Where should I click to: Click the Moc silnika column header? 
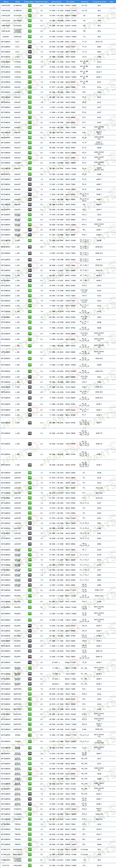click(x=70, y=1)
